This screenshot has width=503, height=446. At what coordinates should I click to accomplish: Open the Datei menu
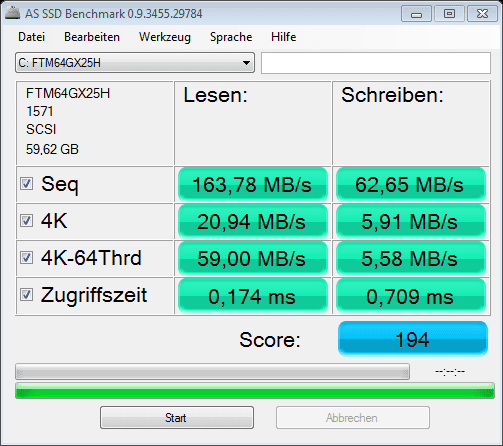pyautogui.click(x=31, y=37)
